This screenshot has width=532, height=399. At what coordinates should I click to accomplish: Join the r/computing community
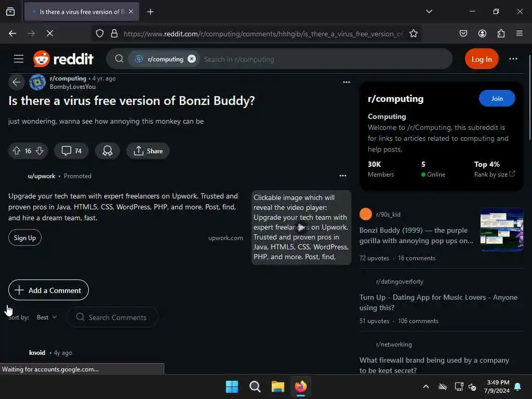pos(497,98)
